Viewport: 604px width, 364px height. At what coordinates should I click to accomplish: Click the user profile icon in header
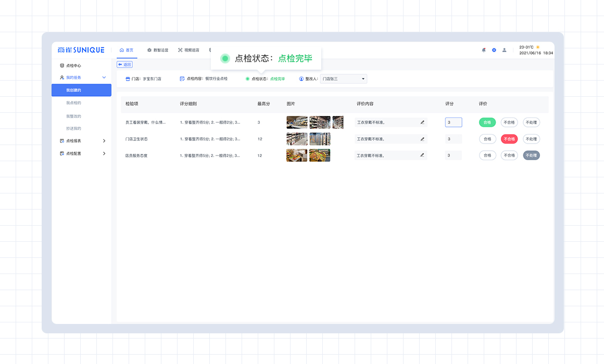[x=504, y=50]
